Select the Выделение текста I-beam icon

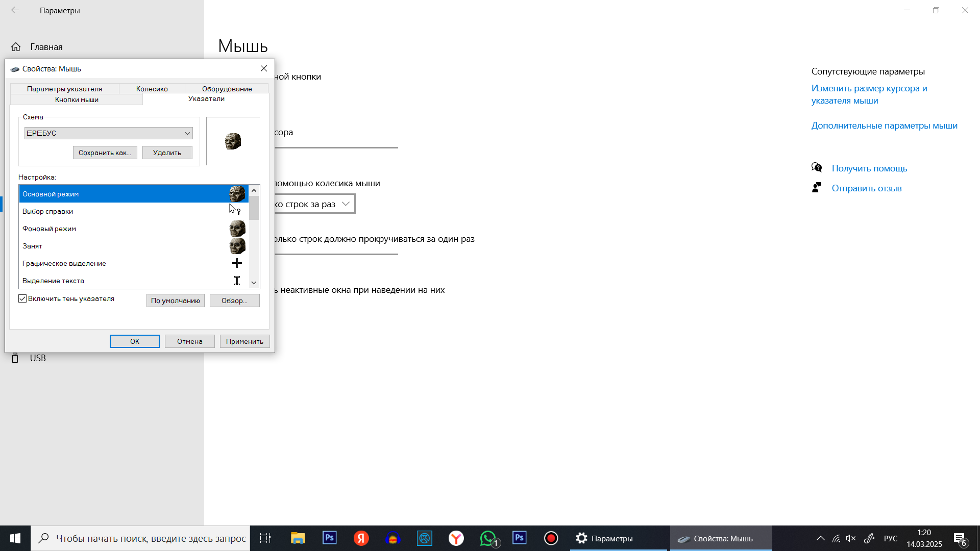(x=237, y=281)
